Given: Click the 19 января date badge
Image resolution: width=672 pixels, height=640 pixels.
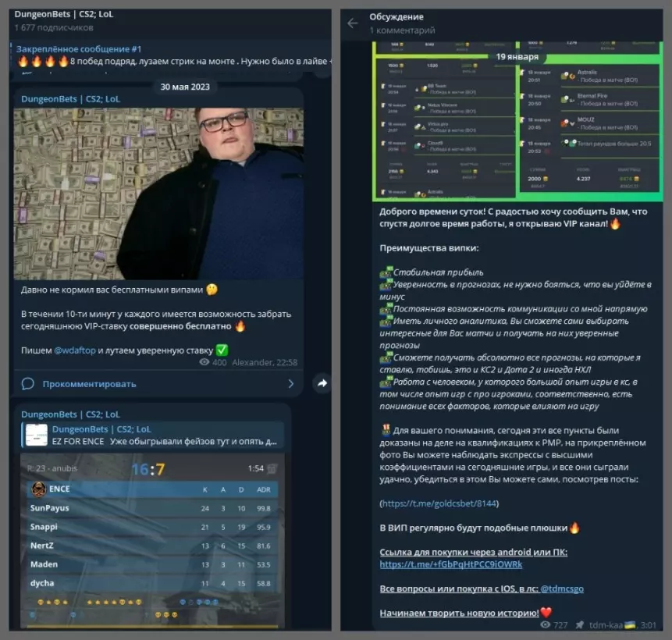Looking at the screenshot, I should [517, 56].
